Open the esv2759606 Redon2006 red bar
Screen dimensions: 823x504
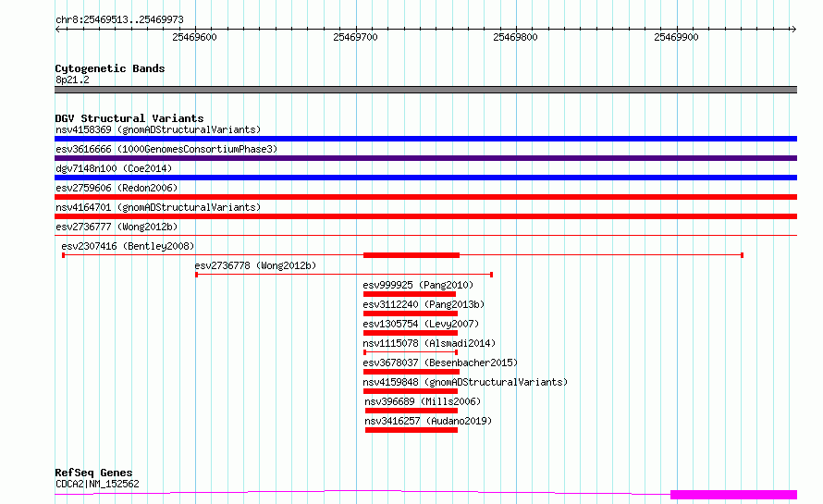(425, 197)
